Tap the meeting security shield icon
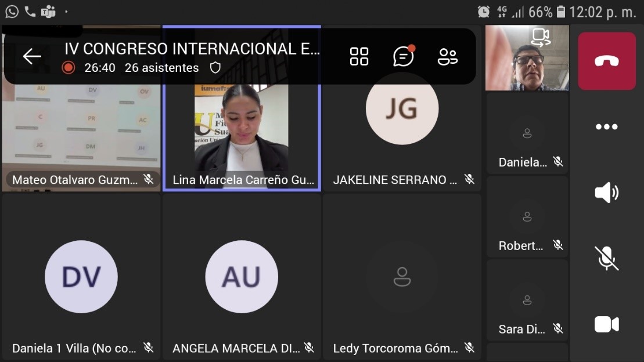Viewport: 644px width, 362px height. point(215,68)
